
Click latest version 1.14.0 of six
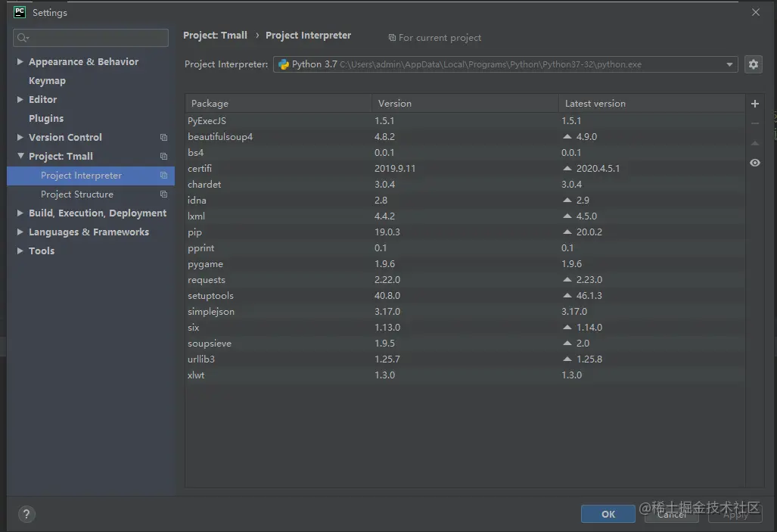(589, 327)
